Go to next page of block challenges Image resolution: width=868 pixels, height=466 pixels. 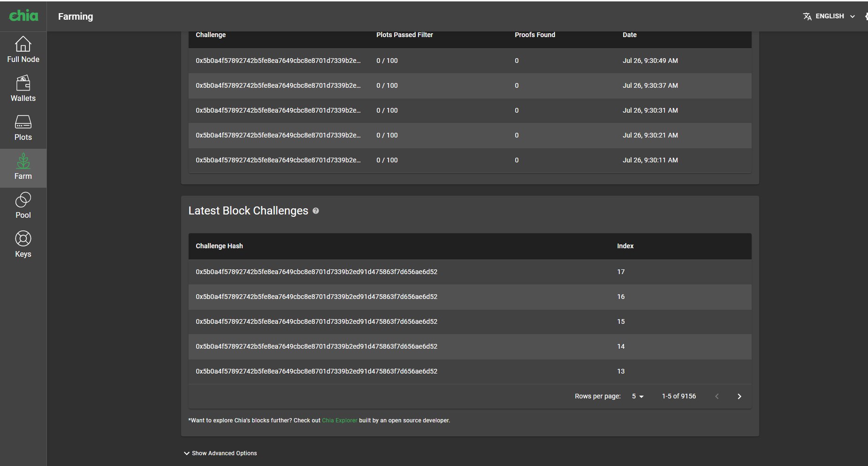point(739,397)
